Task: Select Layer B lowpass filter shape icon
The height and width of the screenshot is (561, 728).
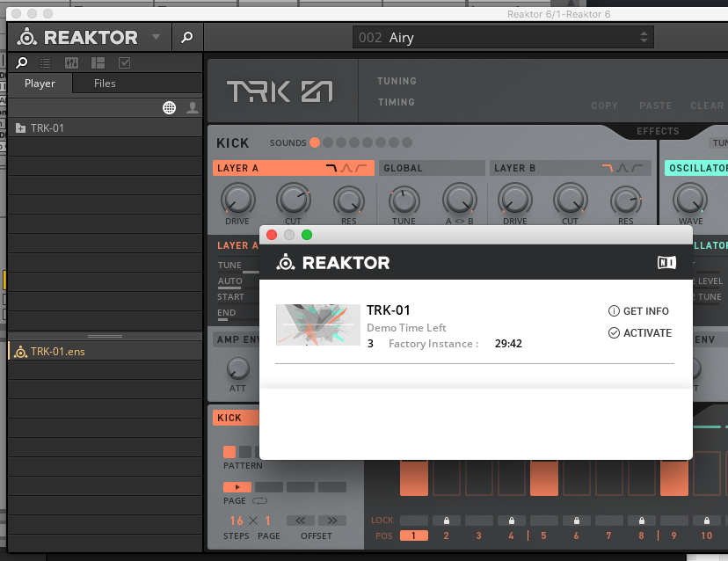Action: [608, 168]
